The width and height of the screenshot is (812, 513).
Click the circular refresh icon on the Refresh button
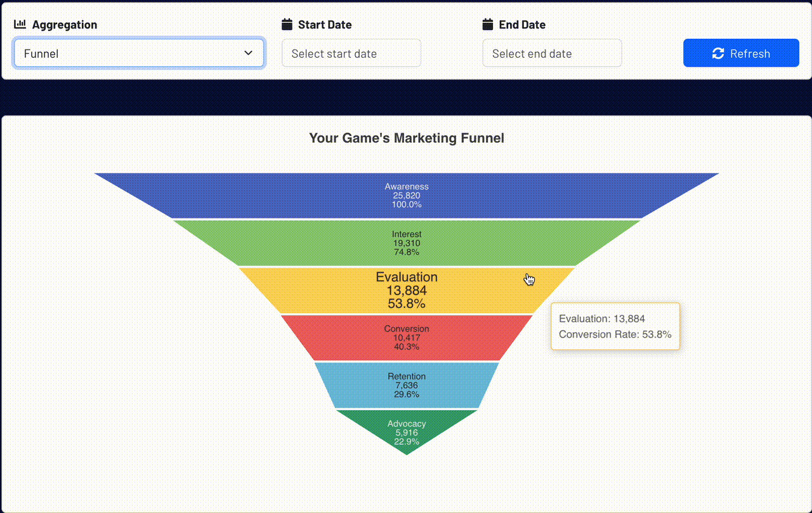tap(717, 53)
